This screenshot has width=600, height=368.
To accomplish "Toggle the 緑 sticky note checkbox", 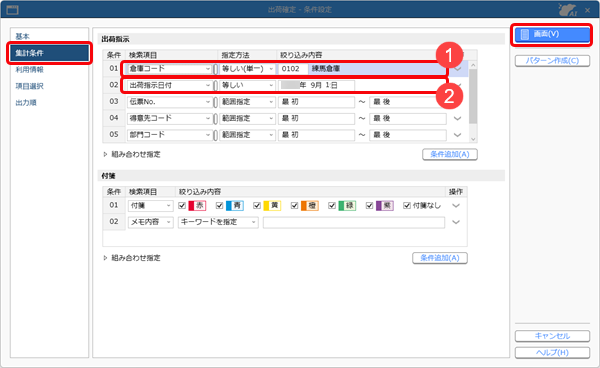I will click(332, 206).
